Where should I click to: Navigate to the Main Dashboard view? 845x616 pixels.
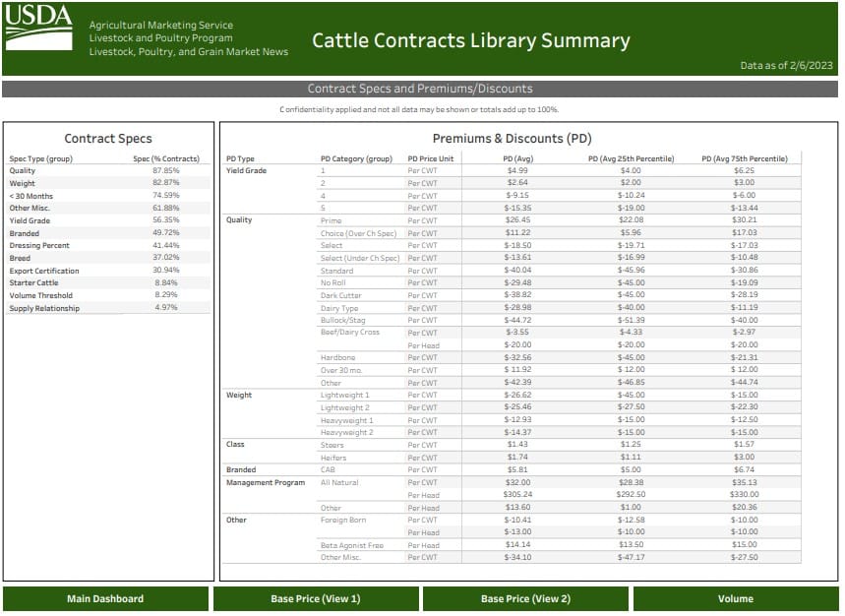pyautogui.click(x=104, y=598)
